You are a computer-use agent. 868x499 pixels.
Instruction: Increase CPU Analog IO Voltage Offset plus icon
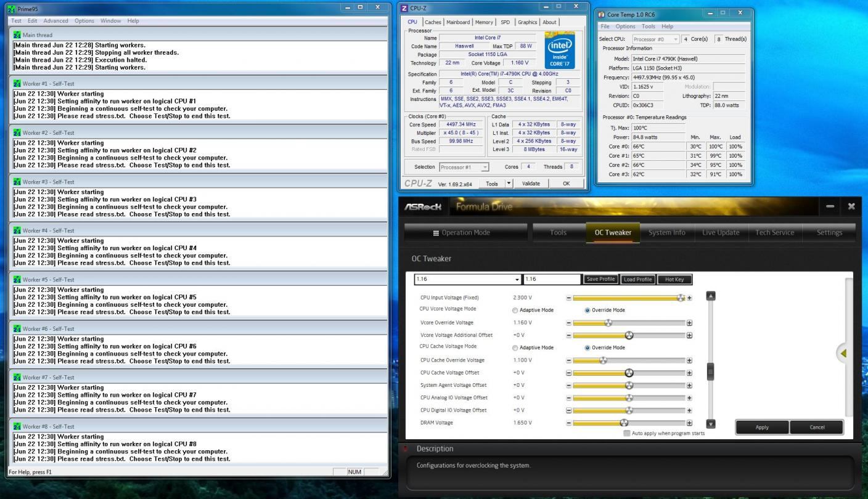(x=689, y=398)
